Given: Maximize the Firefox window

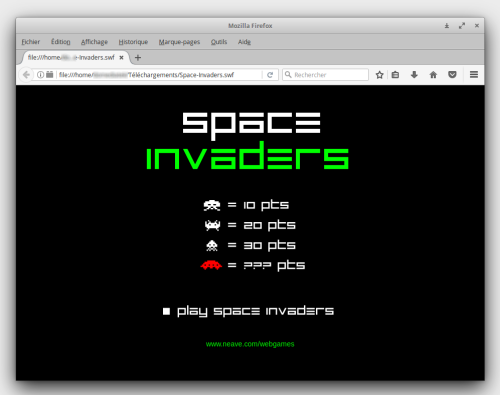Looking at the screenshot, I should 462,26.
